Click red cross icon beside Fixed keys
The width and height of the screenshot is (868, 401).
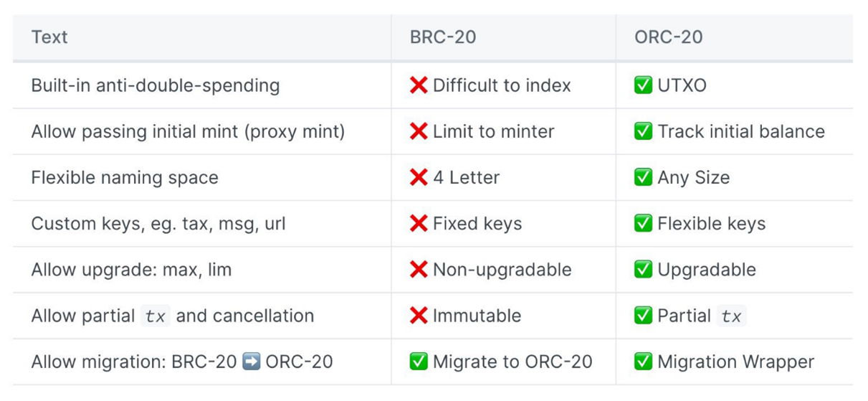419,223
